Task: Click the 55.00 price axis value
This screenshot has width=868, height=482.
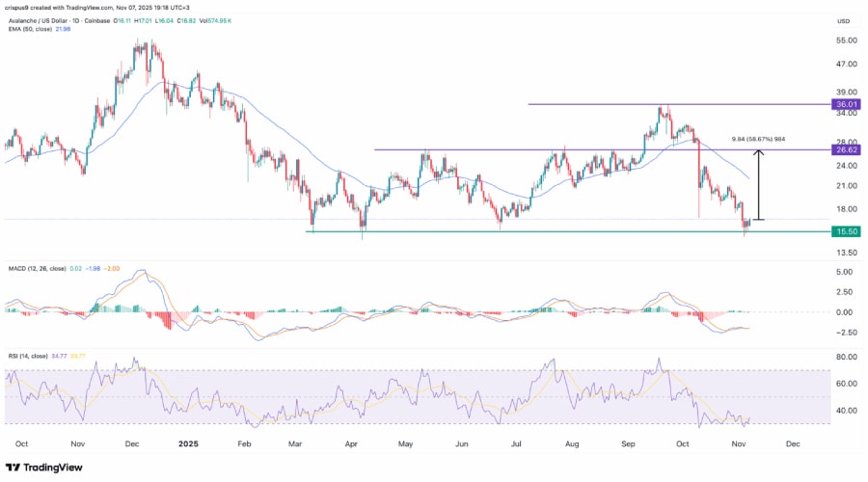Action: tap(847, 40)
